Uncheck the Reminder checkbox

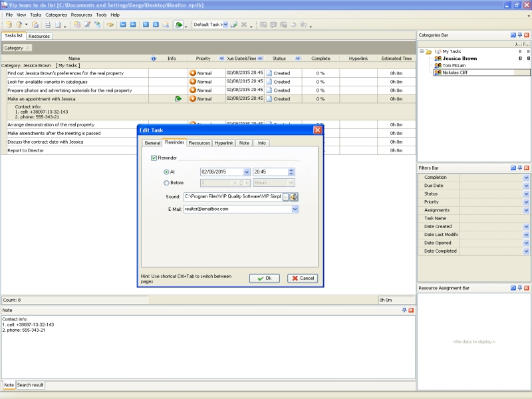click(154, 158)
